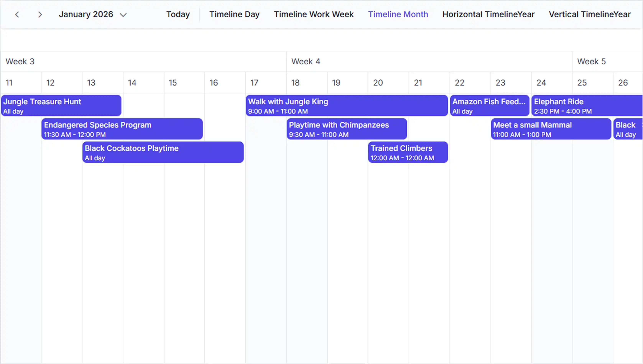
Task: Select the Amazon Fish Feed event
Action: [490, 105]
